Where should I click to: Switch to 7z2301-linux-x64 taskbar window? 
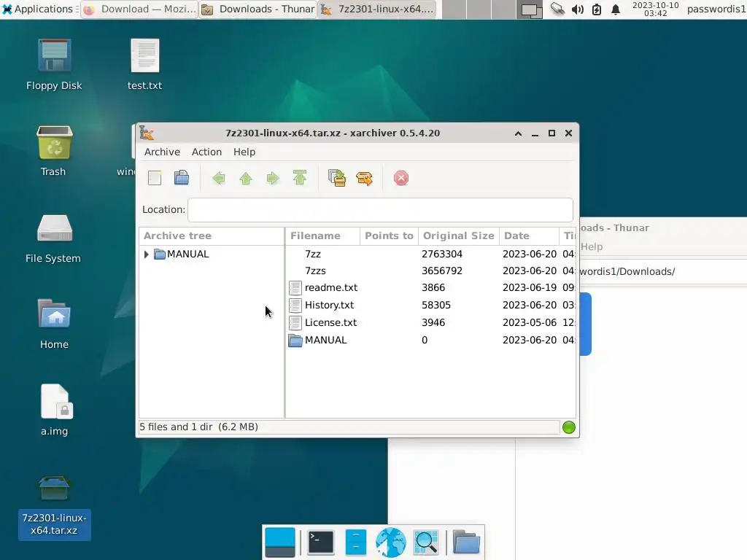pos(377,9)
